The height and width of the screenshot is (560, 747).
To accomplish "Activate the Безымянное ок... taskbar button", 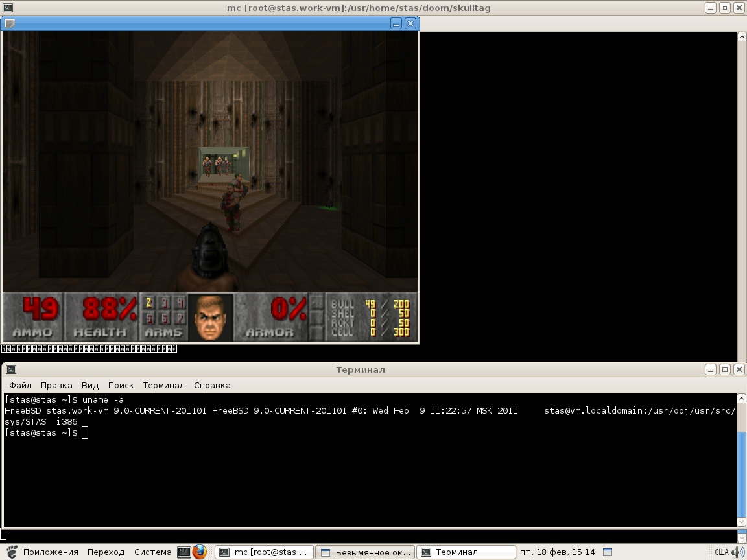I will point(365,552).
